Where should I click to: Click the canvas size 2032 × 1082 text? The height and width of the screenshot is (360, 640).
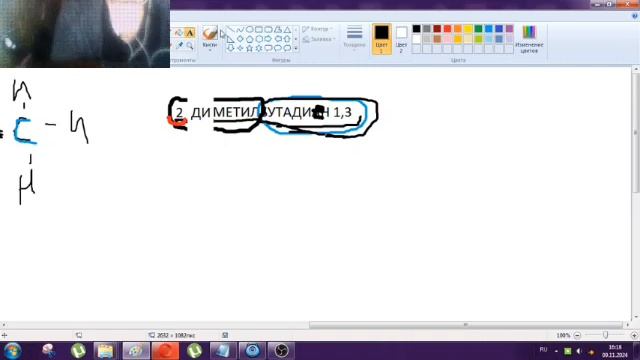click(176, 335)
